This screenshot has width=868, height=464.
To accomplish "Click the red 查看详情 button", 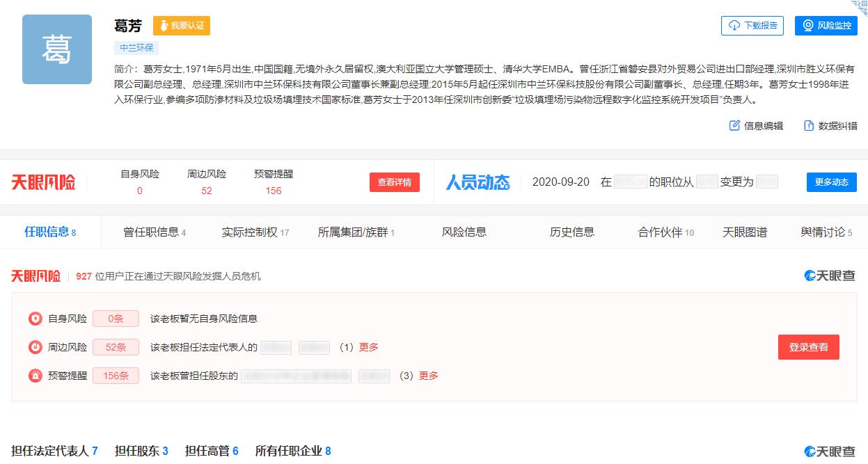I will (395, 182).
